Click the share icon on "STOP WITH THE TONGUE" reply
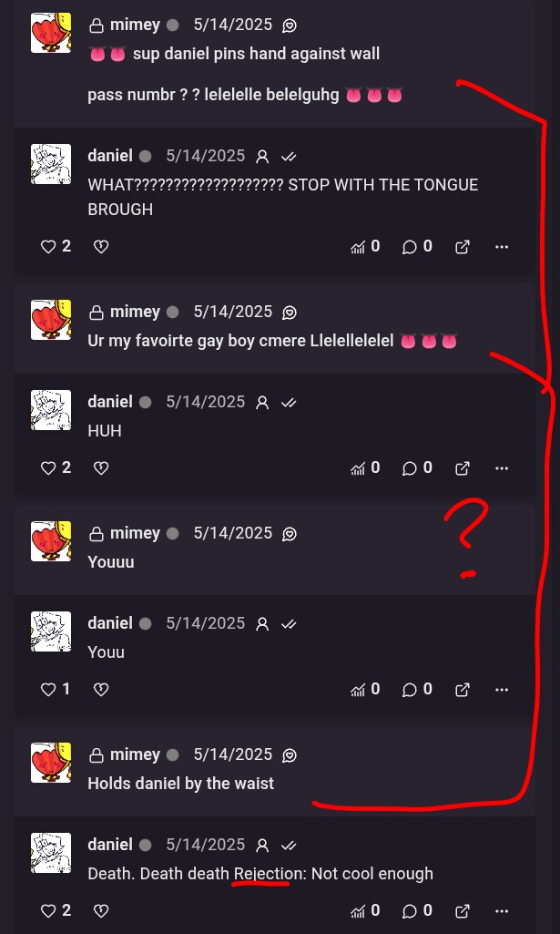560x934 pixels. click(463, 247)
